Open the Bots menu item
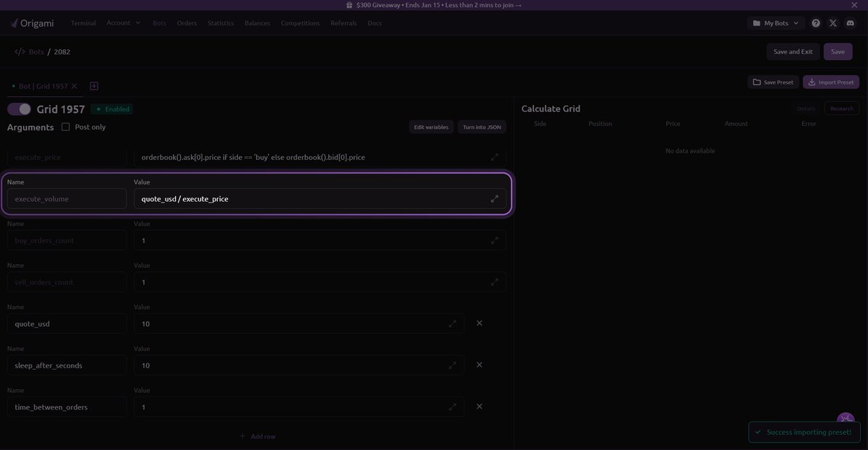The width and height of the screenshot is (868, 450). tap(159, 23)
